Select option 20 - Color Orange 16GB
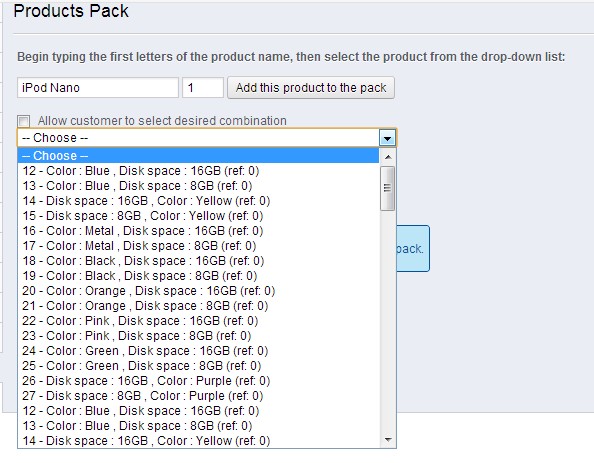594x463 pixels. [198, 291]
